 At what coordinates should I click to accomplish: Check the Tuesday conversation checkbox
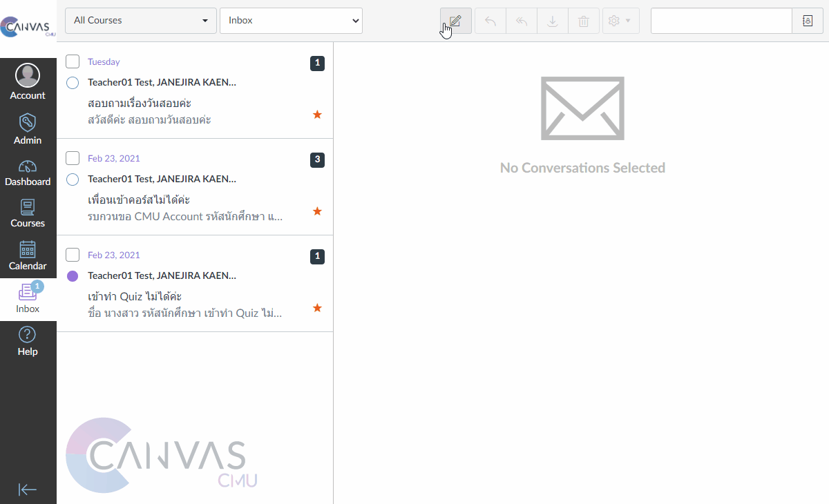pyautogui.click(x=73, y=61)
